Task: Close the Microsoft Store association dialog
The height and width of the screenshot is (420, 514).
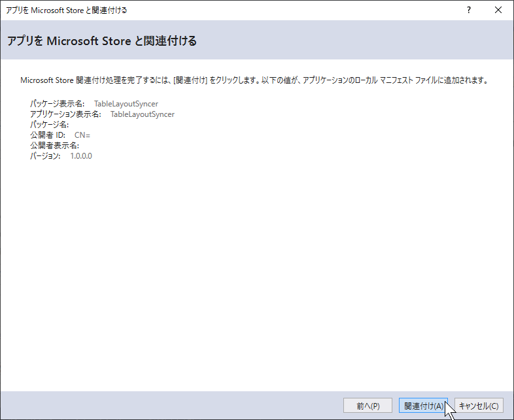Action: [498, 10]
